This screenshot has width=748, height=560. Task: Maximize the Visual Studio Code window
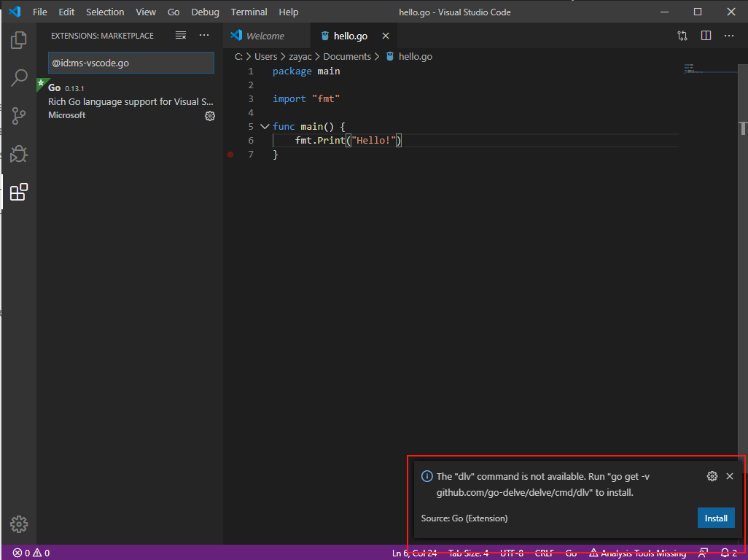pos(698,12)
